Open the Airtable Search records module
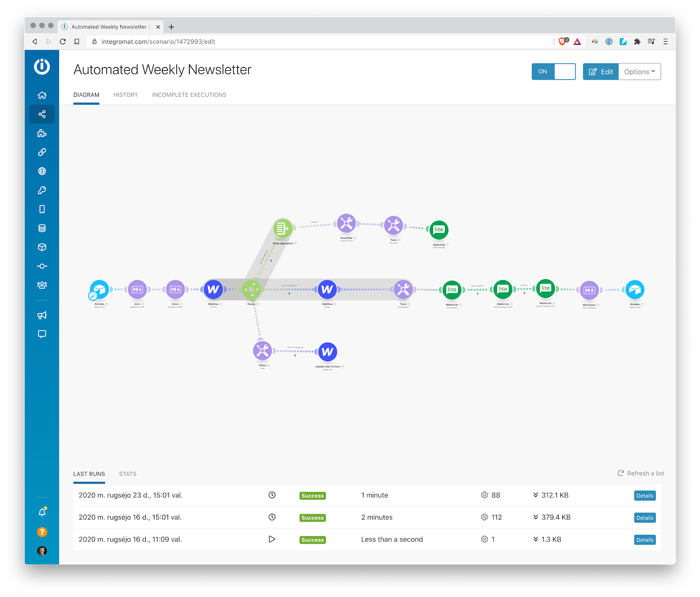 point(100,289)
